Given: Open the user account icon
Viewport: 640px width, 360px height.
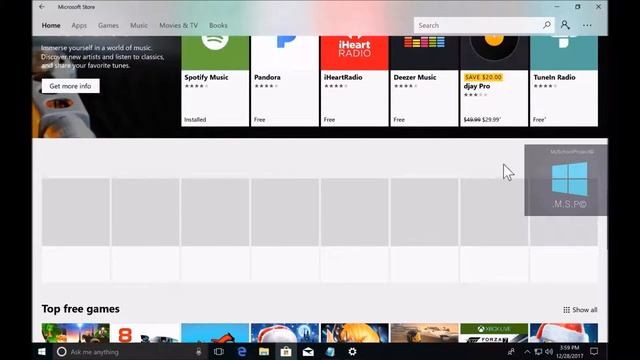Looking at the screenshot, I should point(565,25).
